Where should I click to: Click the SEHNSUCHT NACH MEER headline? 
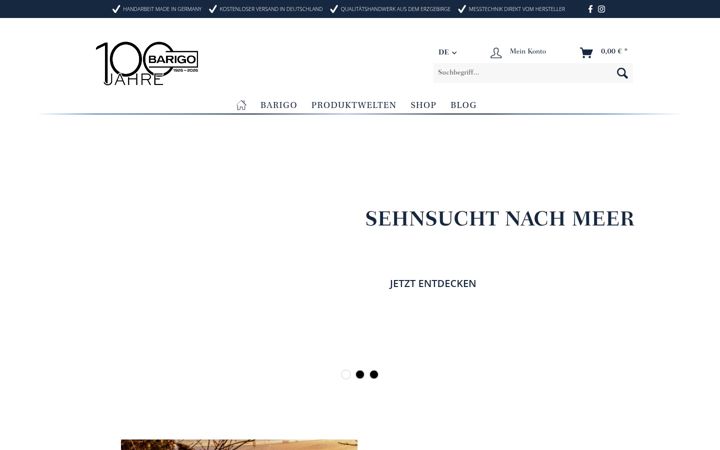click(x=500, y=219)
